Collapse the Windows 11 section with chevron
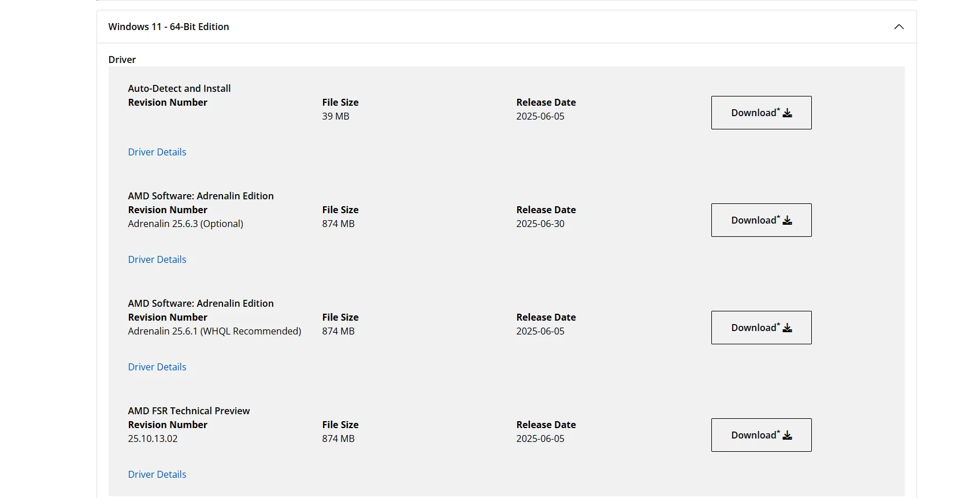This screenshot has height=498, width=980. click(899, 27)
